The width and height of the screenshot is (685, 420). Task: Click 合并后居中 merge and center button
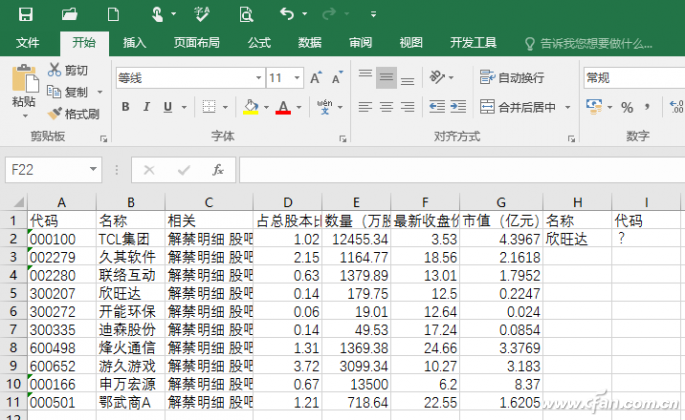518,107
